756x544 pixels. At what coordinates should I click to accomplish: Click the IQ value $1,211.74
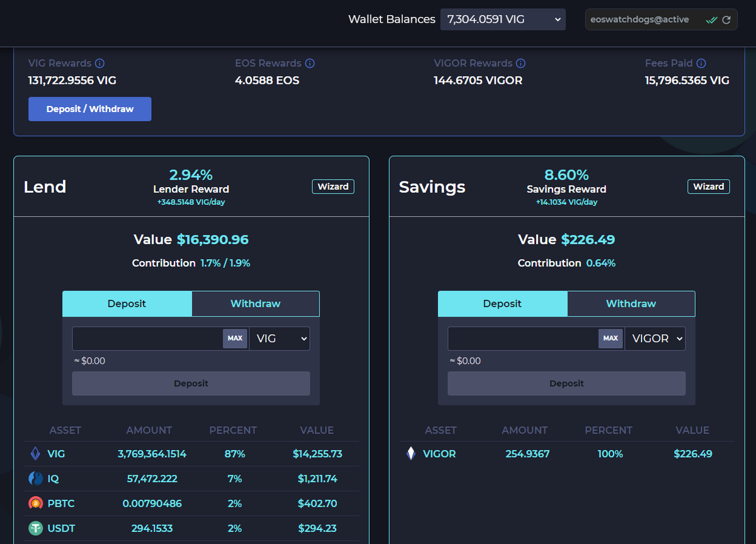tap(318, 479)
